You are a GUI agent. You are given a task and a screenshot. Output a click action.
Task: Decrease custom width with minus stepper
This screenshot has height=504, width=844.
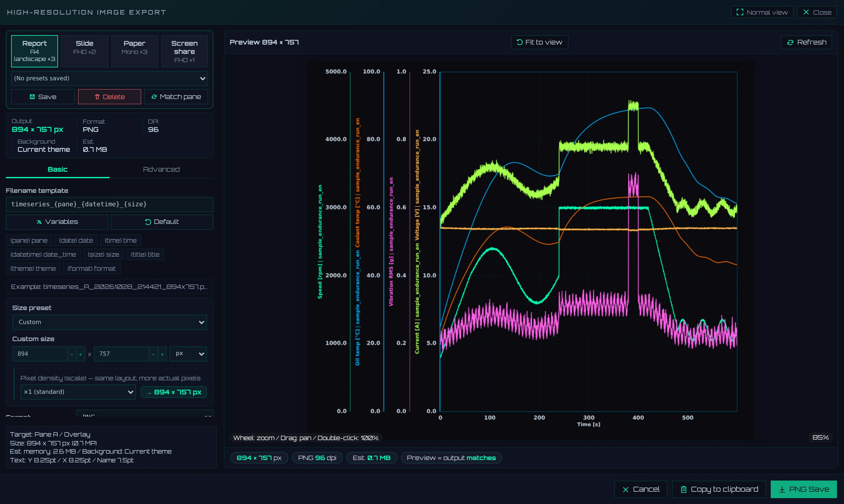[72, 354]
